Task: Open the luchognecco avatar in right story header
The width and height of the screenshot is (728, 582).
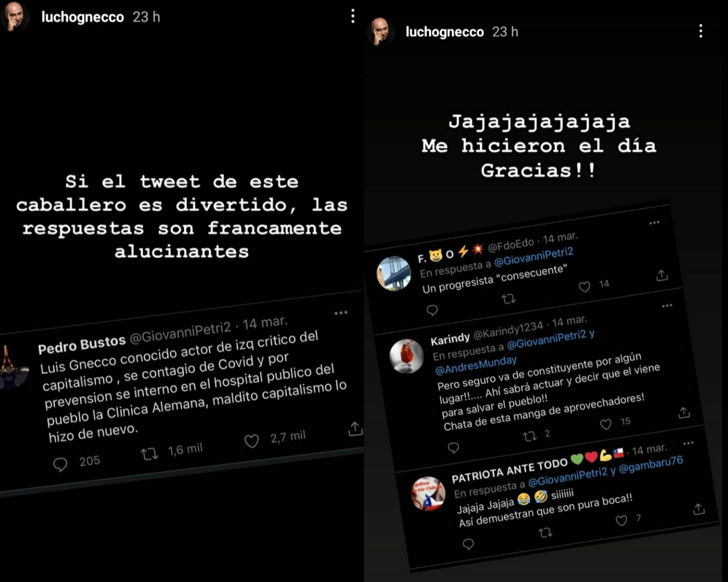Action: click(x=380, y=32)
